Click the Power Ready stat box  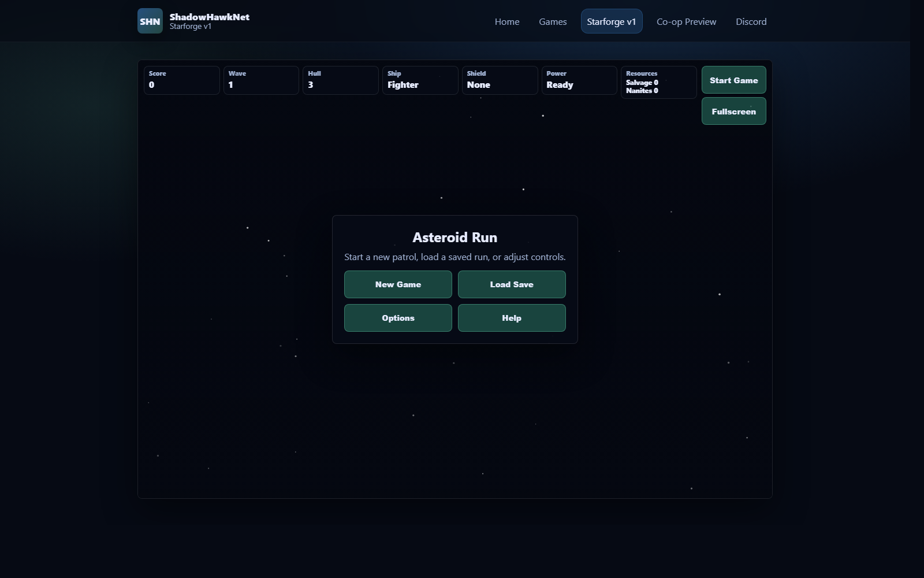pos(579,80)
